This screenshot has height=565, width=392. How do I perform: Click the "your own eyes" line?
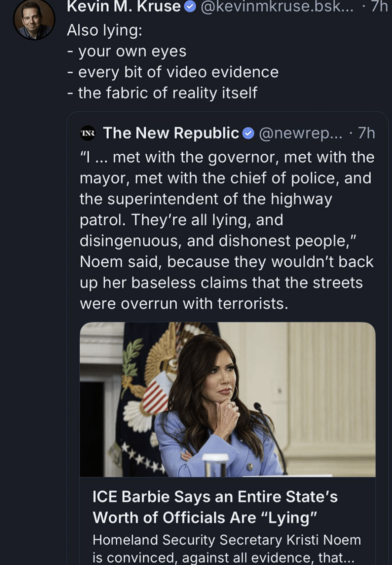pyautogui.click(x=132, y=51)
